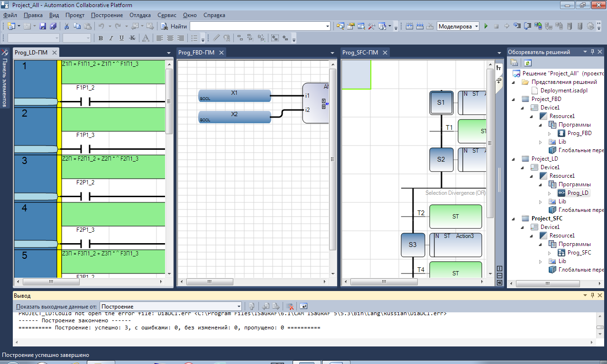Screen dimensions: 607x364
Task: Click the Solution Explorer refresh icon
Action: (528, 63)
